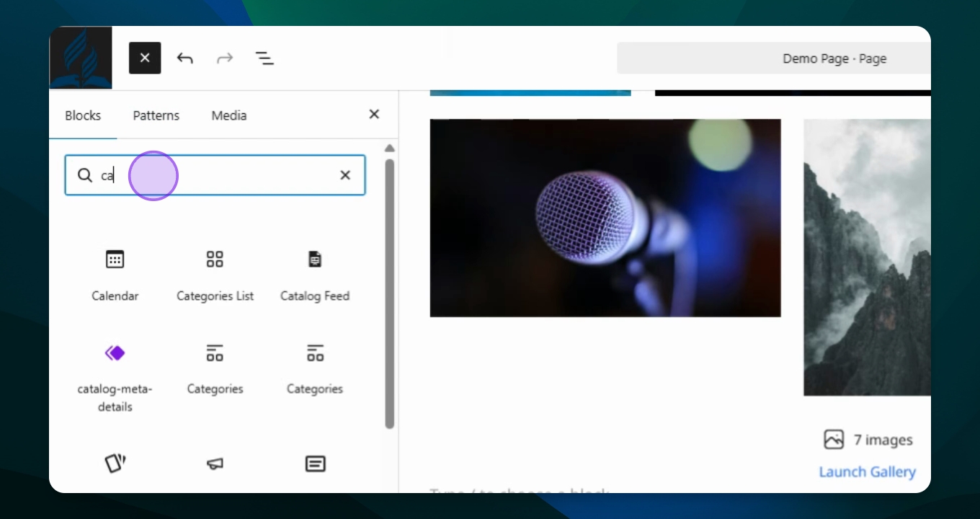Select the microphone image
The image size is (980, 519).
pyautogui.click(x=605, y=218)
